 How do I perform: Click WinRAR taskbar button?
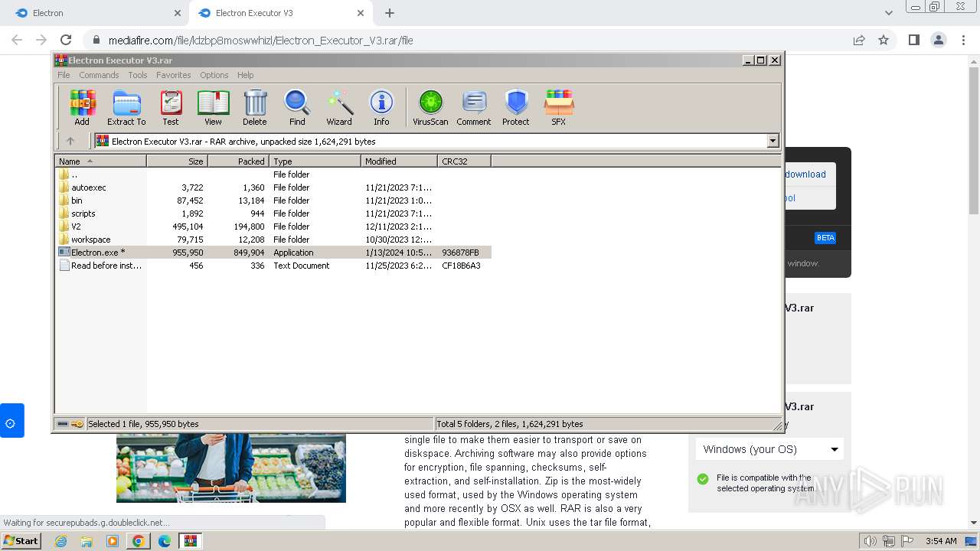click(x=191, y=541)
